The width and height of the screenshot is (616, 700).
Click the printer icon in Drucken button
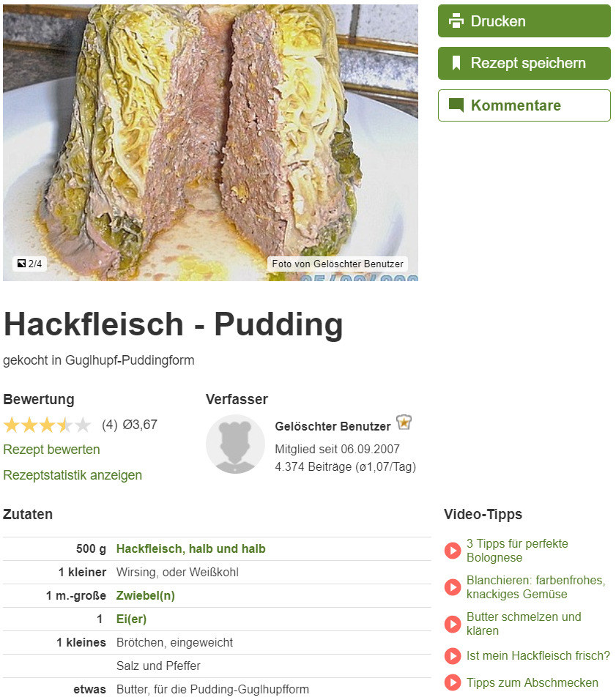pos(456,21)
